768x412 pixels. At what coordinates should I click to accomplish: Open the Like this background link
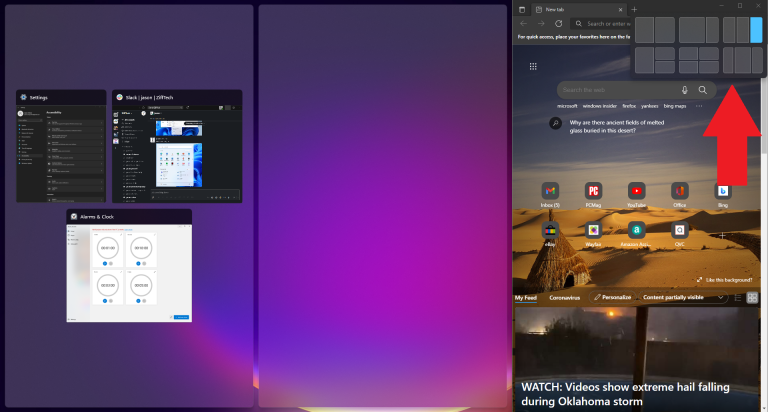coord(724,280)
